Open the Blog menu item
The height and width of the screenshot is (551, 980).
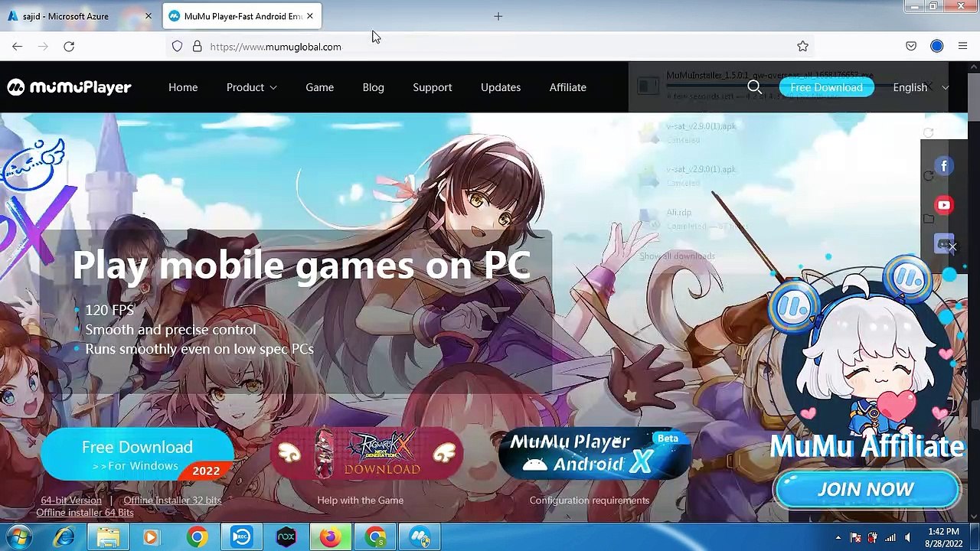coord(373,87)
